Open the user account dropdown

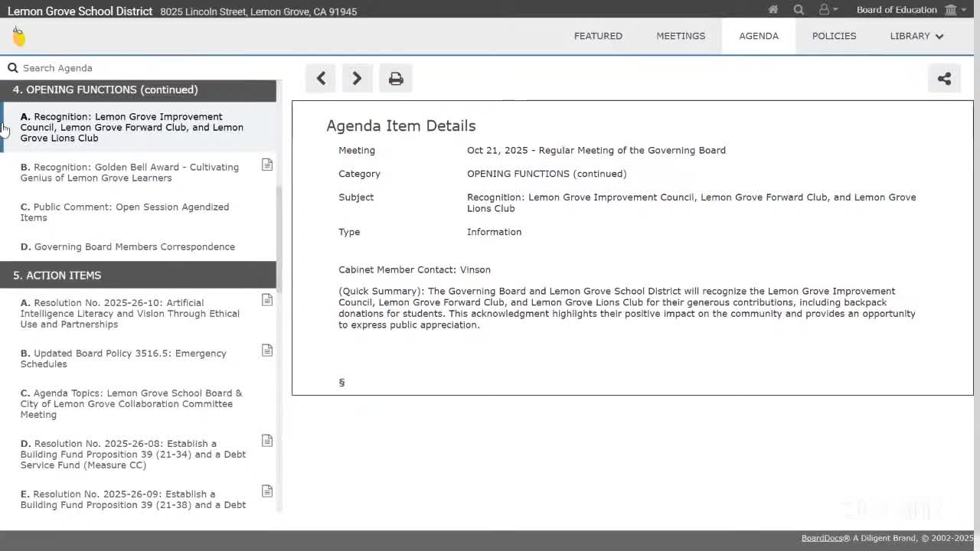click(x=828, y=10)
